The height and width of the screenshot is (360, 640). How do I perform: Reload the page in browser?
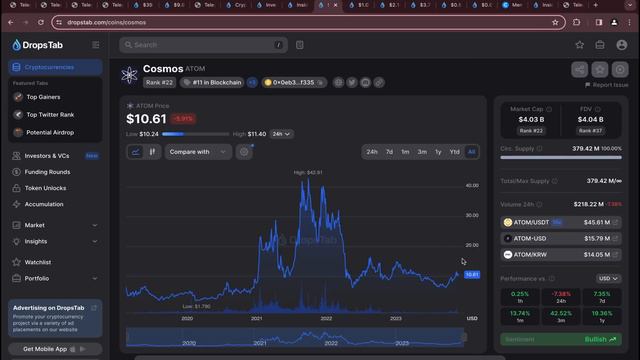click(41, 22)
